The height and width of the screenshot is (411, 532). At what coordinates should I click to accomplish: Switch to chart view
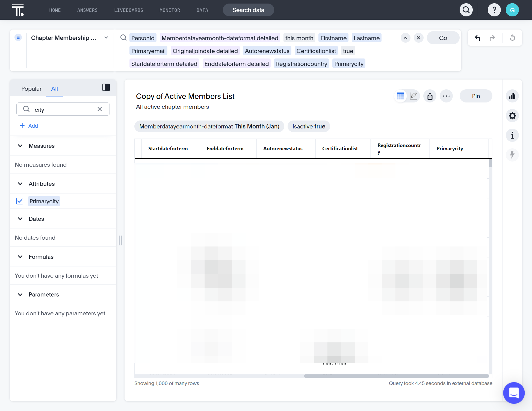pyautogui.click(x=413, y=96)
